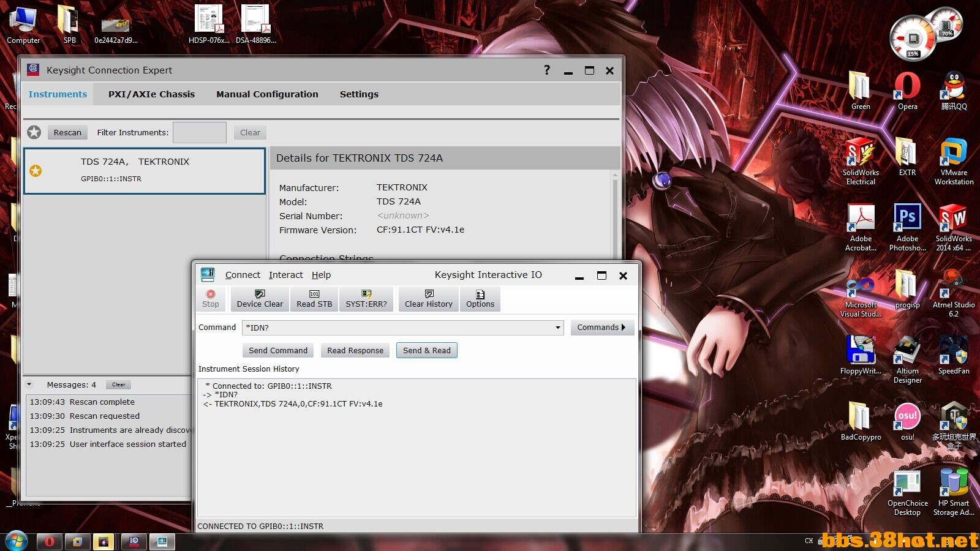Click the Device Clear toolbar button
Screen dimensions: 980x551
pos(260,299)
